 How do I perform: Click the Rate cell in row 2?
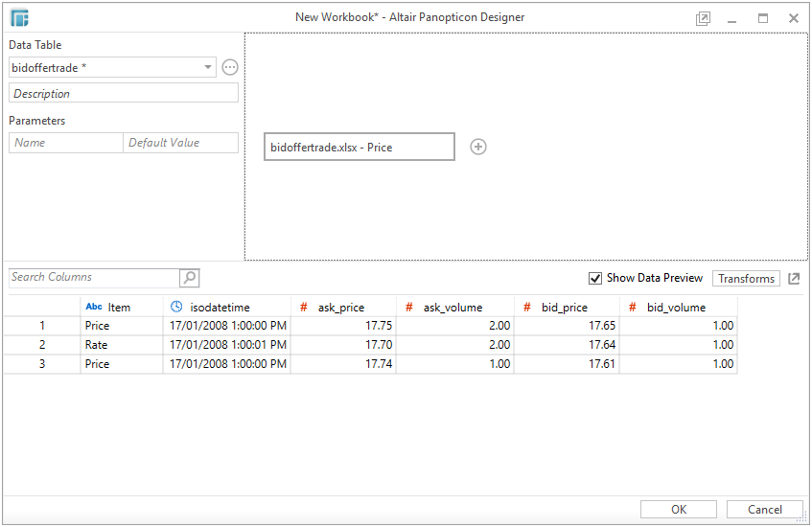click(122, 345)
